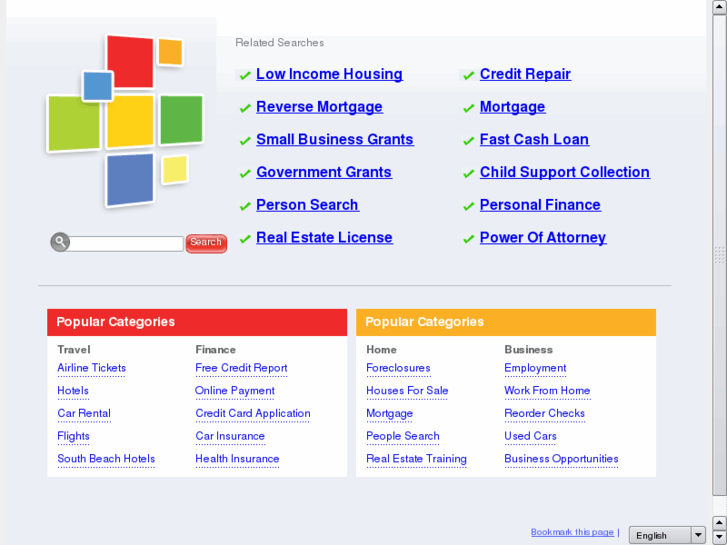727x545 pixels.
Task: Open Employment under Business
Action: [535, 368]
